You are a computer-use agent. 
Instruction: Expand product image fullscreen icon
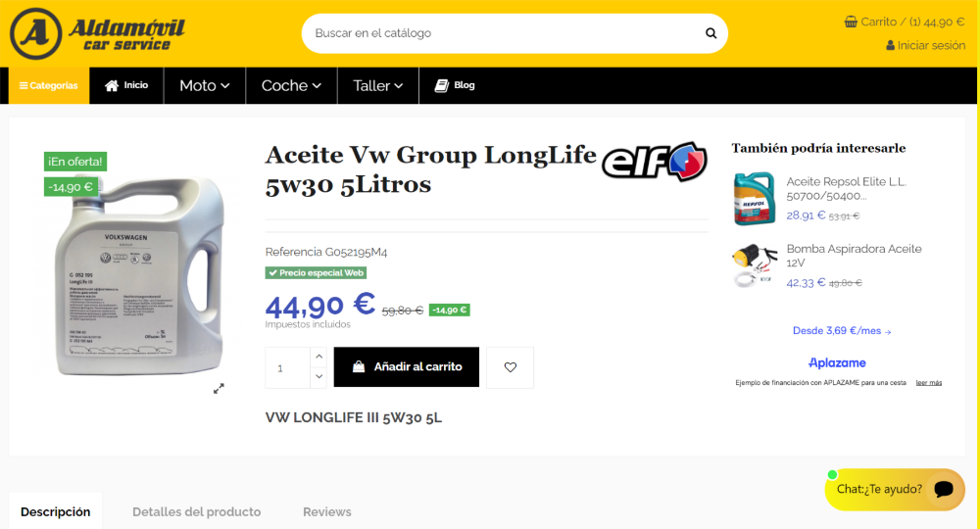tap(219, 389)
